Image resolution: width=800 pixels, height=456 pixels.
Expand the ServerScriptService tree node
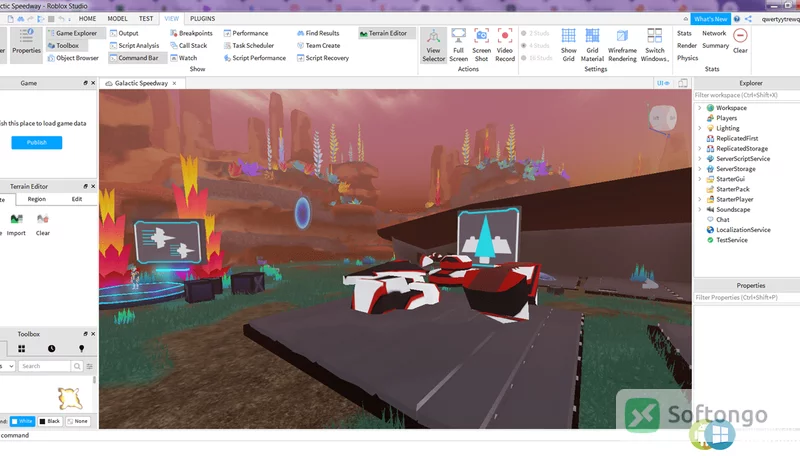tap(699, 159)
